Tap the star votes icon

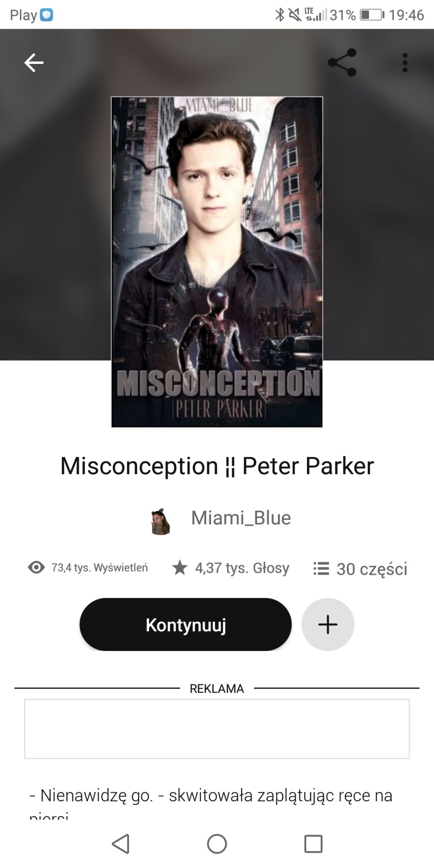(179, 568)
